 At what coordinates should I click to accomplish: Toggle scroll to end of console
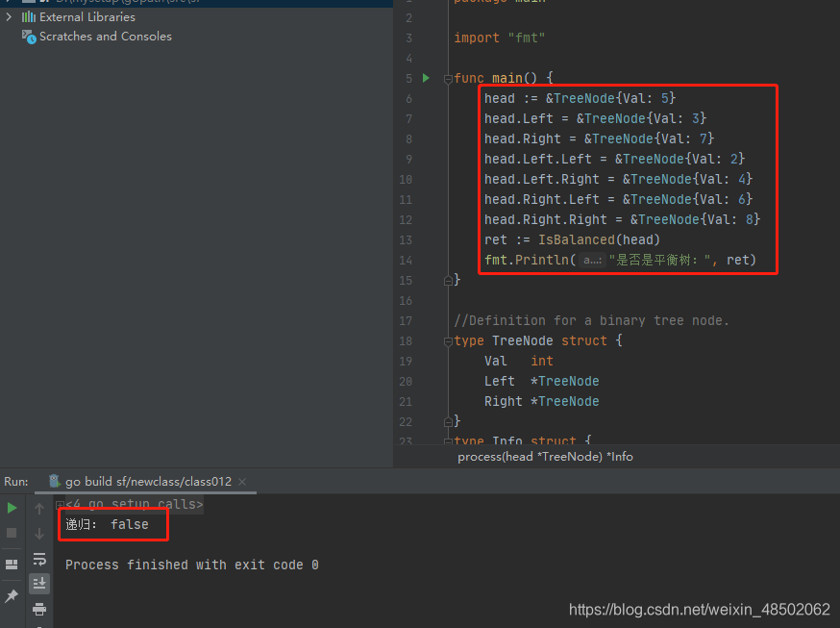click(x=39, y=584)
